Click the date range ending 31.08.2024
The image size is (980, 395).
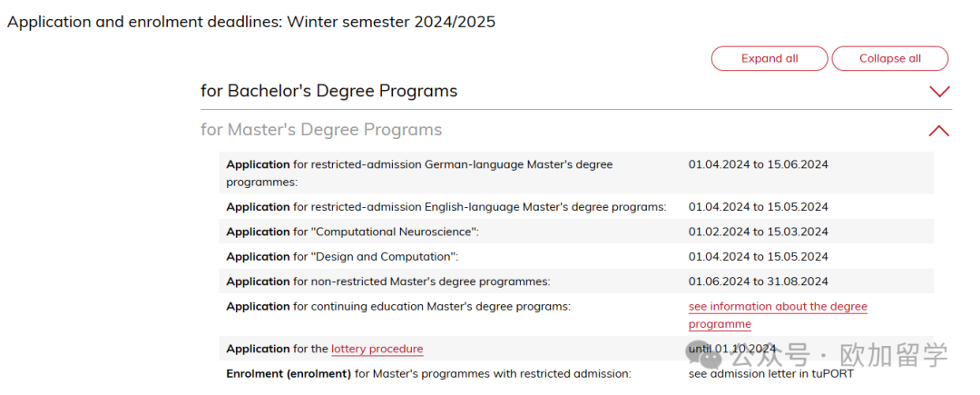click(758, 281)
